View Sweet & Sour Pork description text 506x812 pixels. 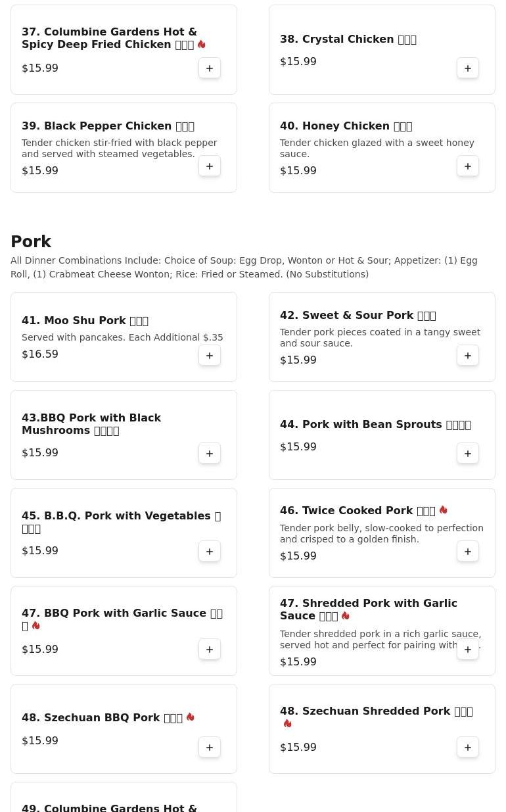(380, 338)
